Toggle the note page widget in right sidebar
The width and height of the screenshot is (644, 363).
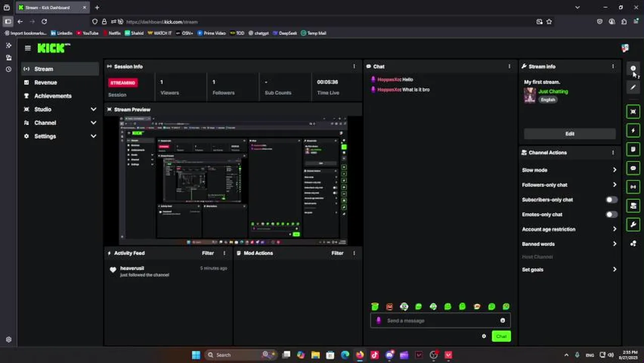tap(633, 149)
